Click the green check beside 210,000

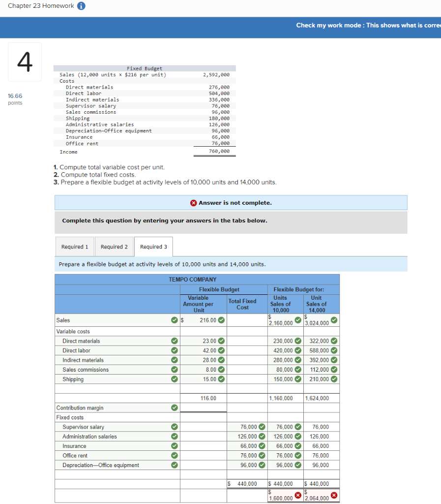(x=334, y=379)
